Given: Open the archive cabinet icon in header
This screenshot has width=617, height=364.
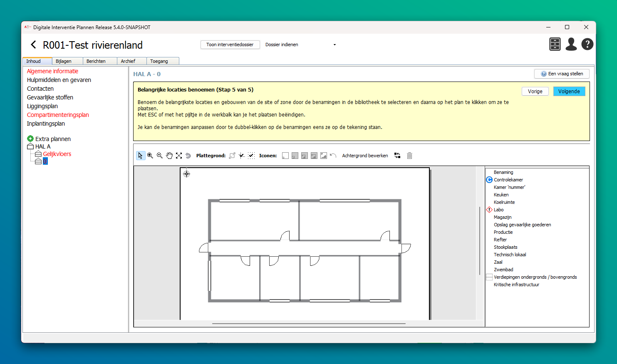Looking at the screenshot, I should pyautogui.click(x=555, y=44).
